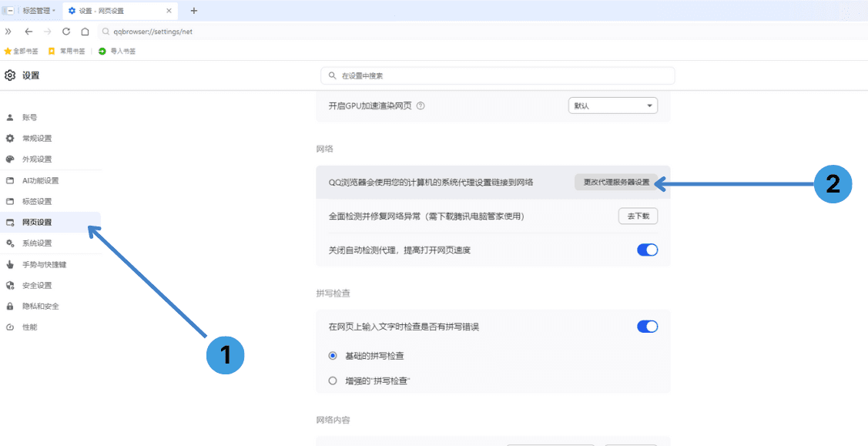This screenshot has width=868, height=446.
Task: Click the 网络 section heading
Action: click(x=324, y=149)
